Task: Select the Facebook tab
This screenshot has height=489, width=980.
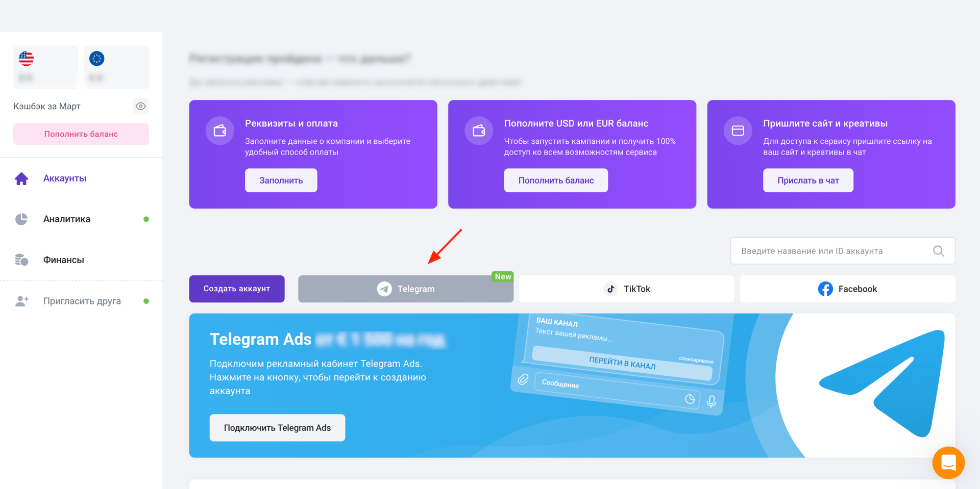Action: 847,289
